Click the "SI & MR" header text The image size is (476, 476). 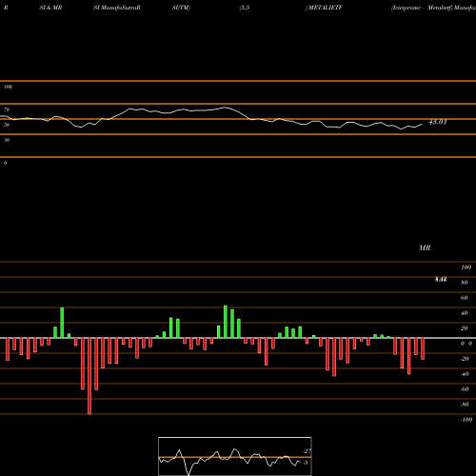pos(50,8)
